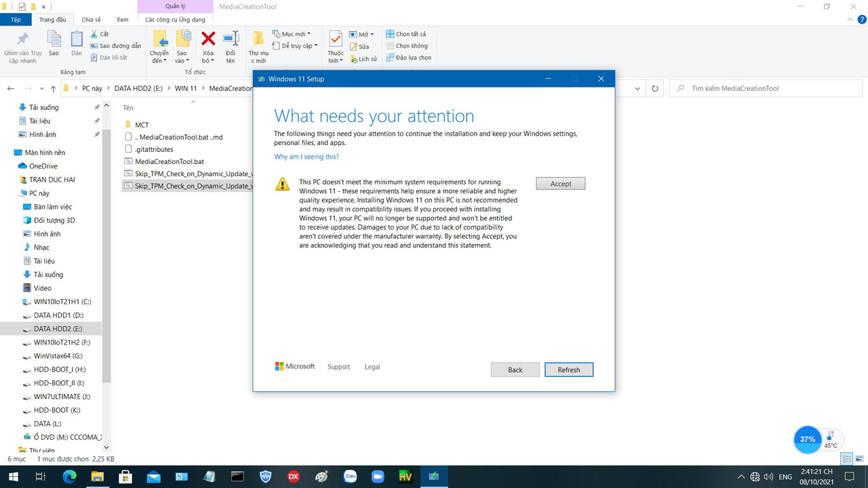Select the MCT folder
This screenshot has width=868, height=488.
point(142,125)
